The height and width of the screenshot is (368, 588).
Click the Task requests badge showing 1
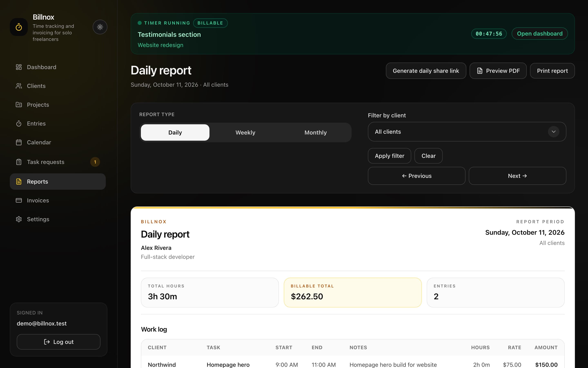95,162
